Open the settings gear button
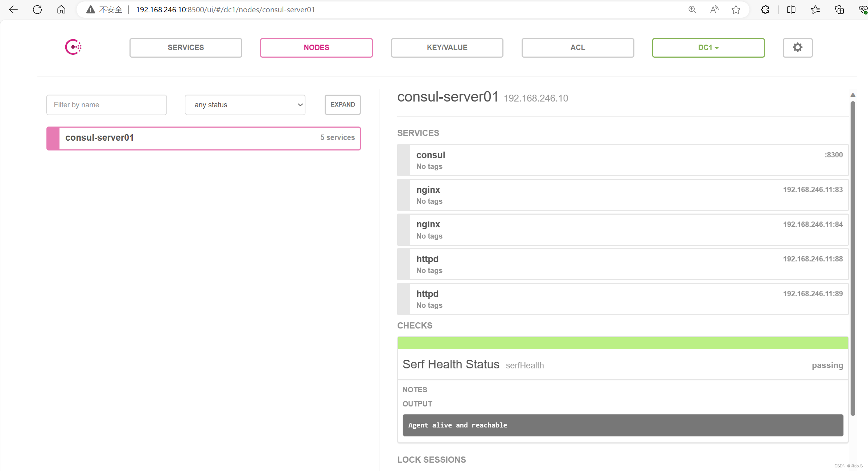The height and width of the screenshot is (471, 868). coord(797,47)
